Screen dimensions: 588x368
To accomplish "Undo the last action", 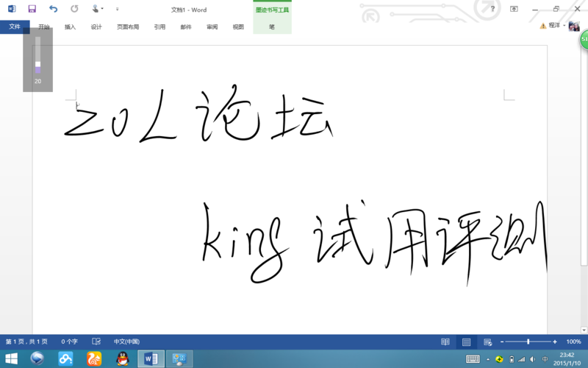I will [x=53, y=9].
